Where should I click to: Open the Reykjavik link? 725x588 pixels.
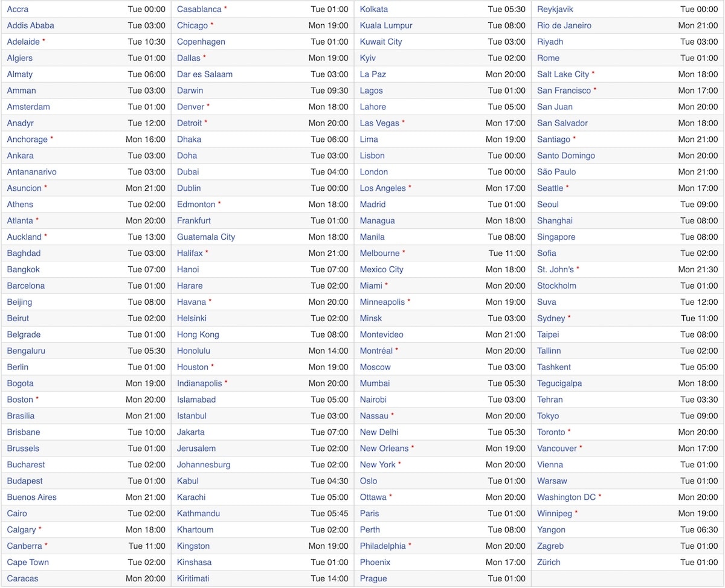pyautogui.click(x=555, y=9)
